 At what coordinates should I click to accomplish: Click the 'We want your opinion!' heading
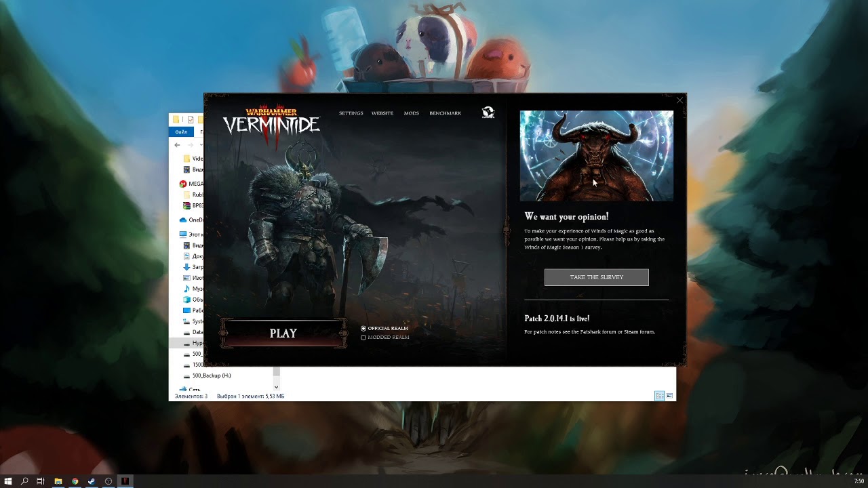tap(566, 217)
